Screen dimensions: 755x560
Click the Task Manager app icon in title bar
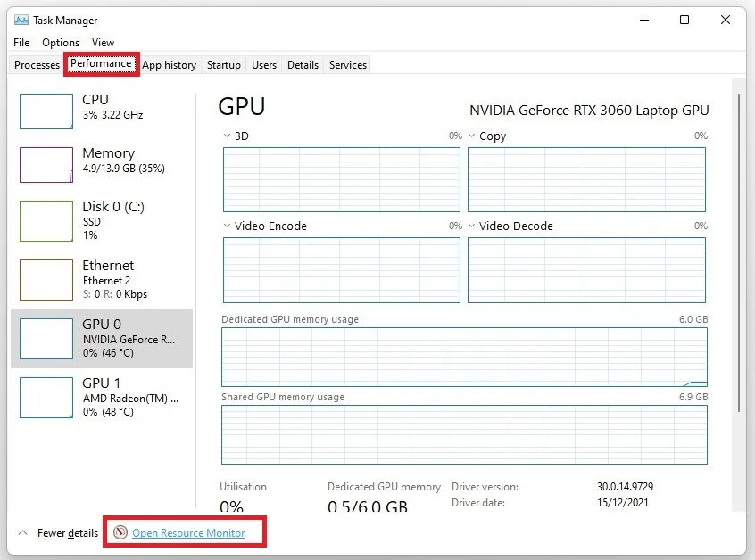(x=21, y=21)
